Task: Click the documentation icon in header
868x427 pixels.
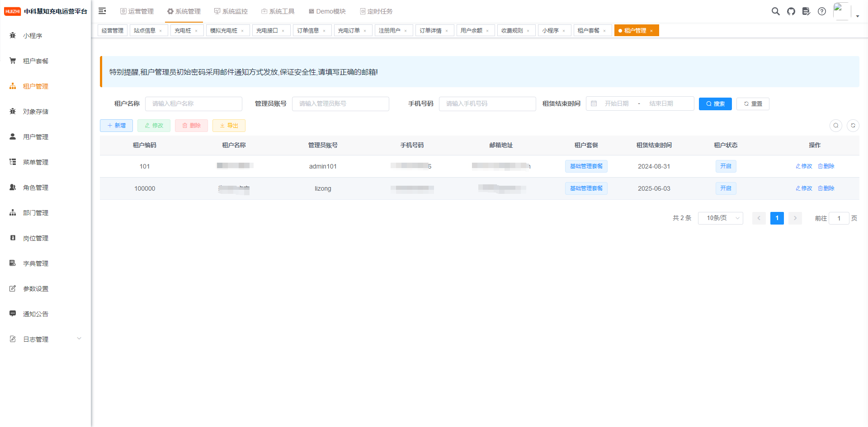Action: coord(806,11)
